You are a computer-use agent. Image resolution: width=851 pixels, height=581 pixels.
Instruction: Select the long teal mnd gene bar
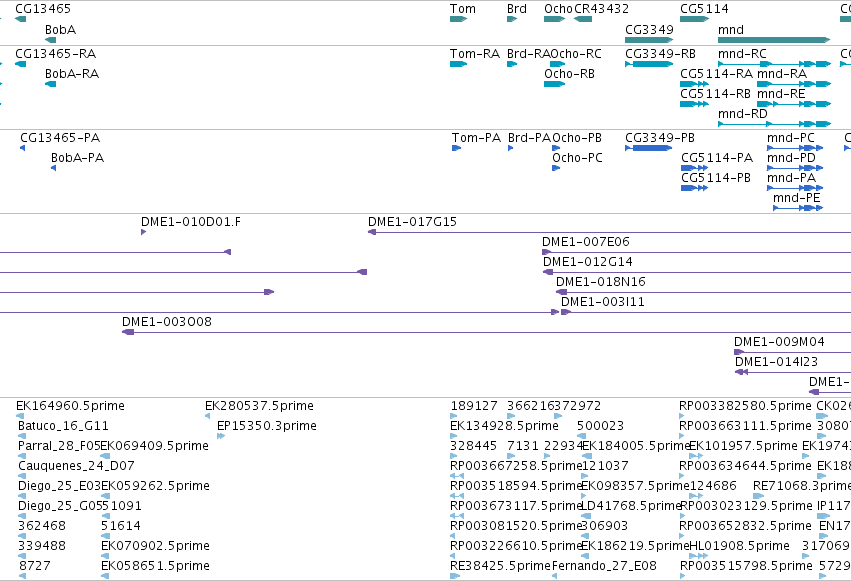click(774, 40)
